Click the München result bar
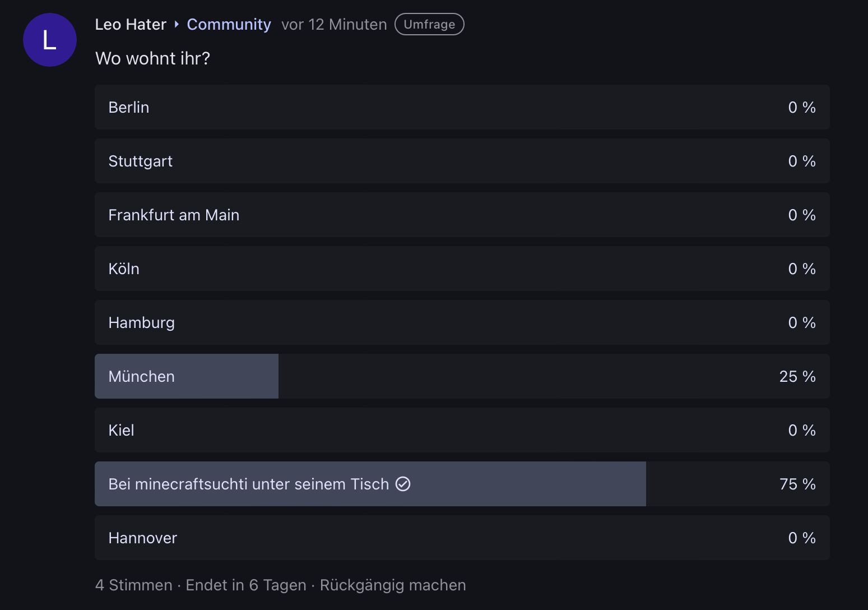This screenshot has height=610, width=868. pyautogui.click(x=462, y=376)
